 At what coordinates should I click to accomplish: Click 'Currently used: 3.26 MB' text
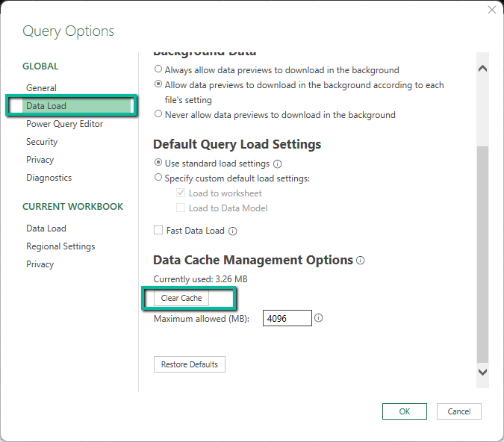pos(201,279)
